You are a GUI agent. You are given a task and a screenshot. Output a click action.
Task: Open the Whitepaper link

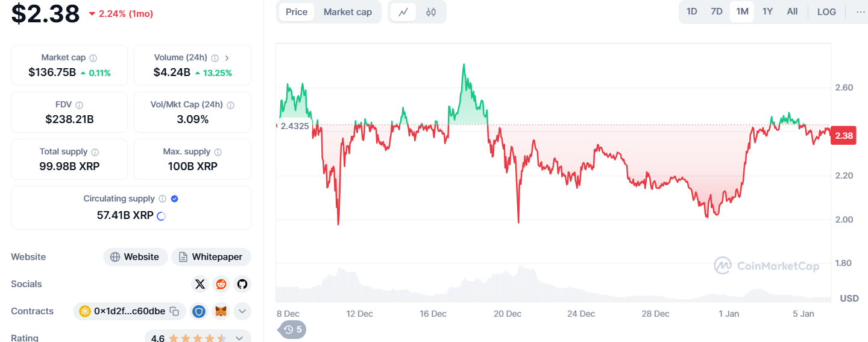[211, 257]
